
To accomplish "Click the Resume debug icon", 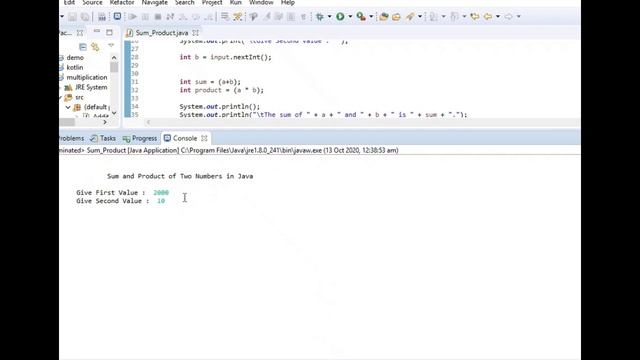I will (132, 17).
